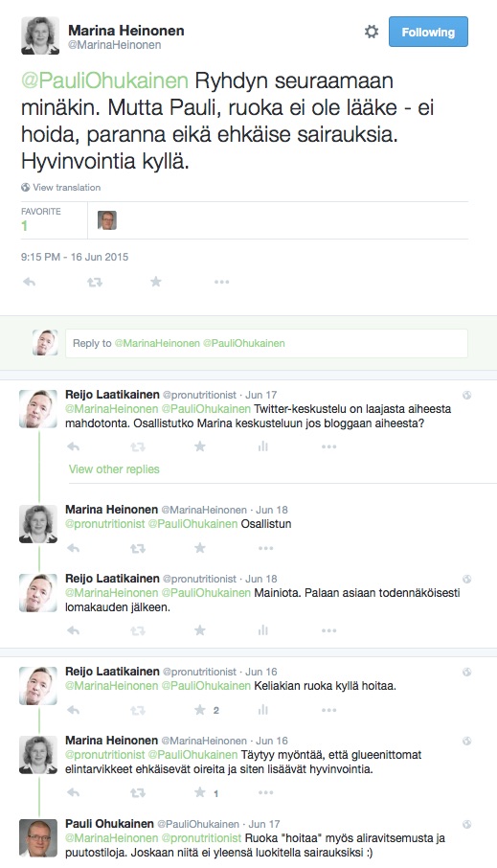
Task: Retweet the main tweet by Marina Heinonen
Action: (95, 283)
